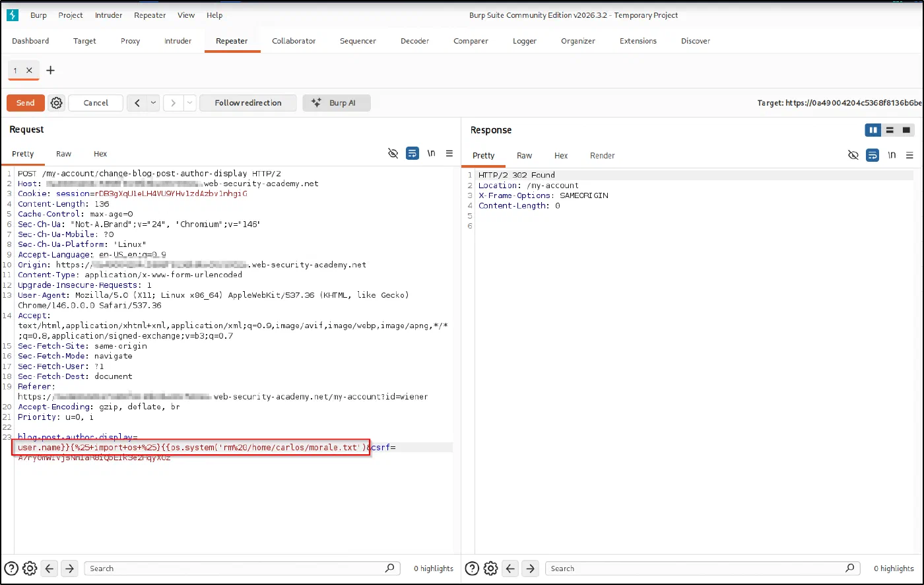Switch to the Decoder tab
The height and width of the screenshot is (585, 924).
point(414,41)
